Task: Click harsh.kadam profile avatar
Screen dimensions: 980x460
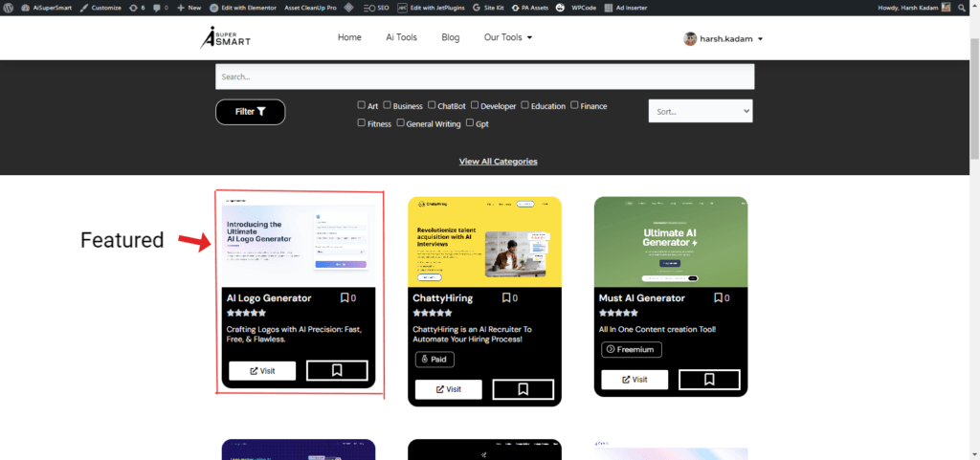Action: (690, 39)
